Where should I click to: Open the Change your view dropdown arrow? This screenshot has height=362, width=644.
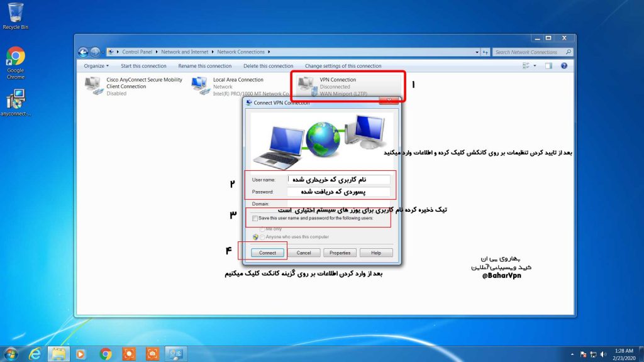point(535,66)
